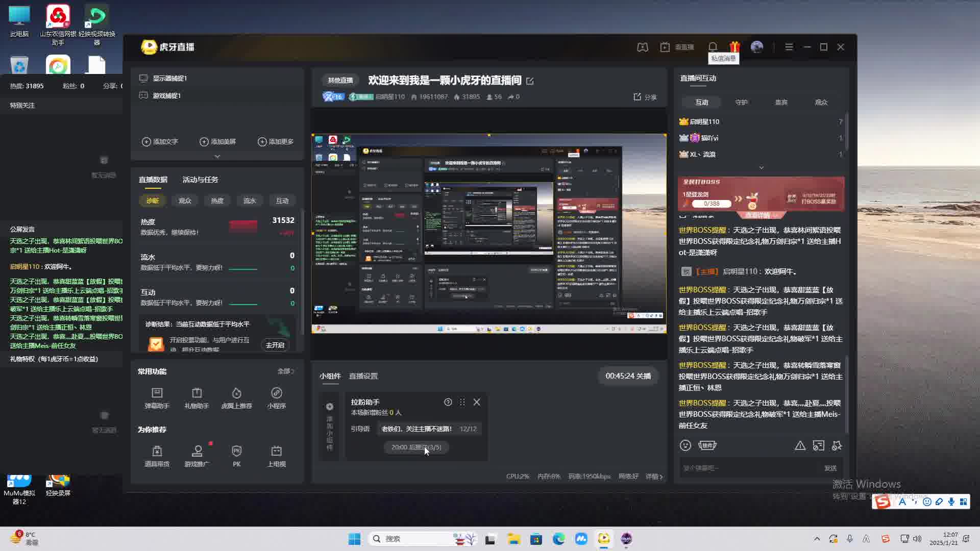Switch to the 活动与任务 tab
This screenshot has height=551, width=980.
pos(200,179)
